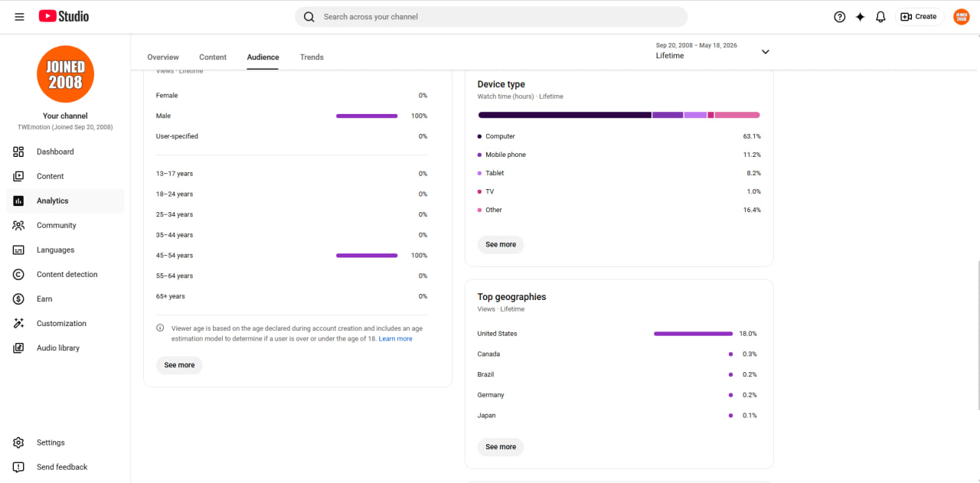Screen dimensions: 980x483
Task: Open Content detection in sidebar
Action: point(65,274)
